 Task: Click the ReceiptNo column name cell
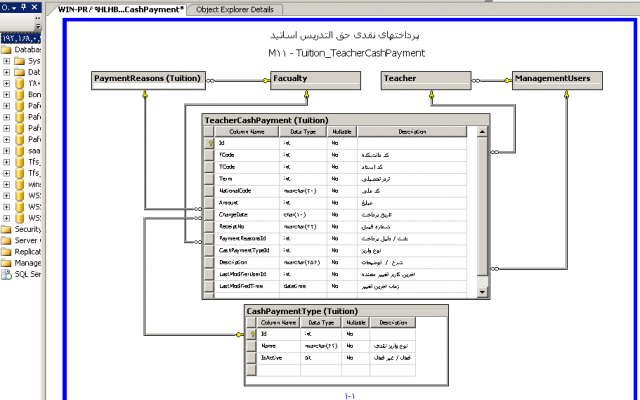(x=247, y=227)
